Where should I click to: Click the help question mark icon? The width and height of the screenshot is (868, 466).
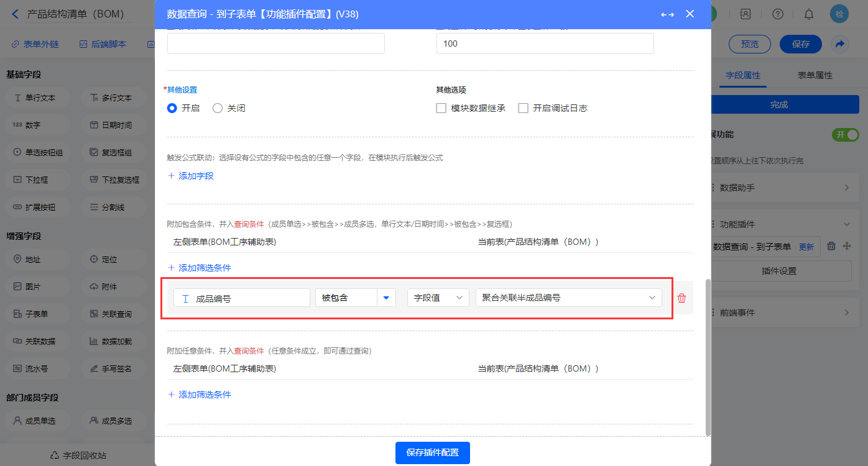(778, 14)
